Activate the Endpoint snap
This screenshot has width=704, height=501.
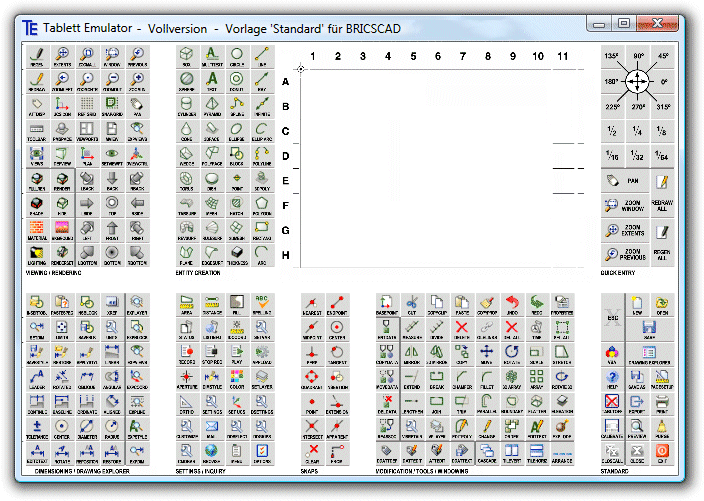[337, 305]
